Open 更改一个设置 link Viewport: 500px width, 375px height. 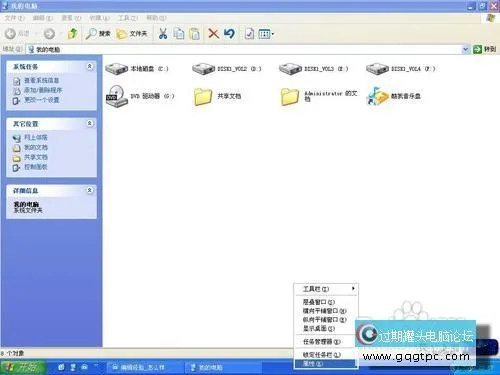[41, 100]
